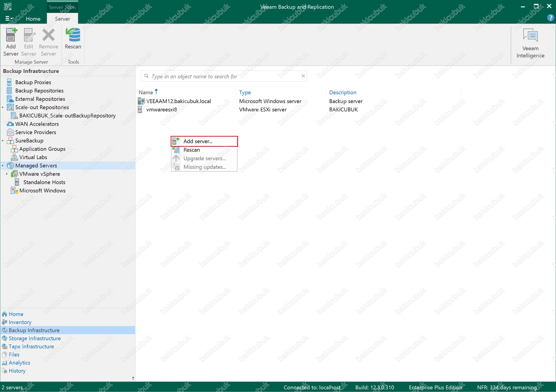Expand navigation pane options chevron
The width and height of the screenshot is (556, 392).
click(x=133, y=378)
